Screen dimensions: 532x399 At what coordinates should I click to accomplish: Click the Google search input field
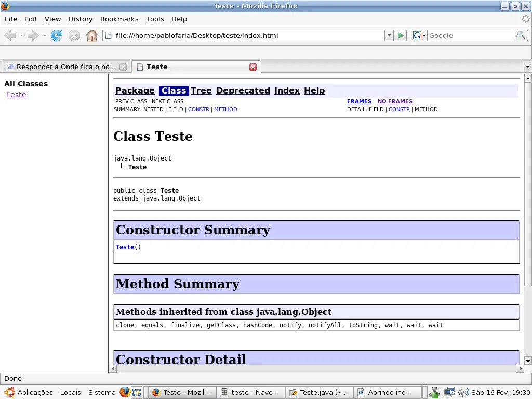click(471, 35)
